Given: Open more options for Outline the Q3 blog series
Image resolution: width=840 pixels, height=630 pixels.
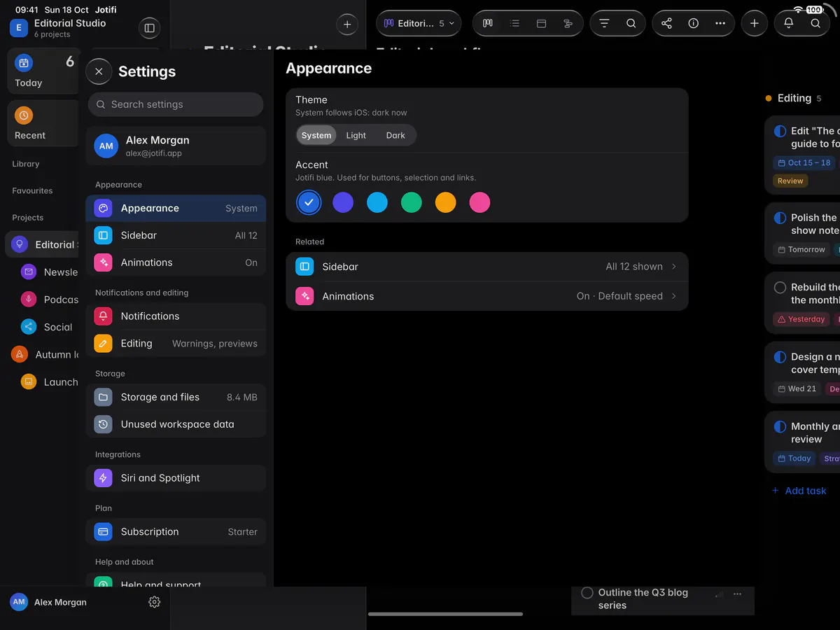Looking at the screenshot, I should coord(737,594).
